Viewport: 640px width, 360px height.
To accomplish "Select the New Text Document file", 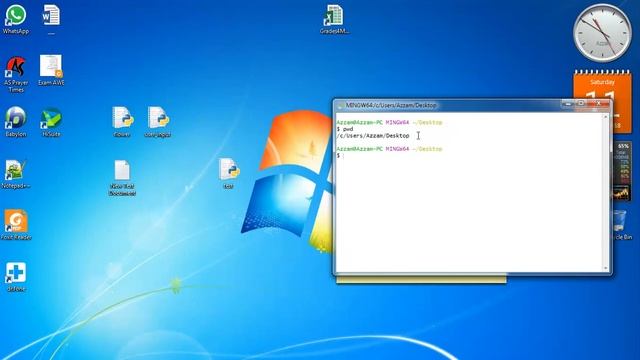I will click(x=122, y=178).
